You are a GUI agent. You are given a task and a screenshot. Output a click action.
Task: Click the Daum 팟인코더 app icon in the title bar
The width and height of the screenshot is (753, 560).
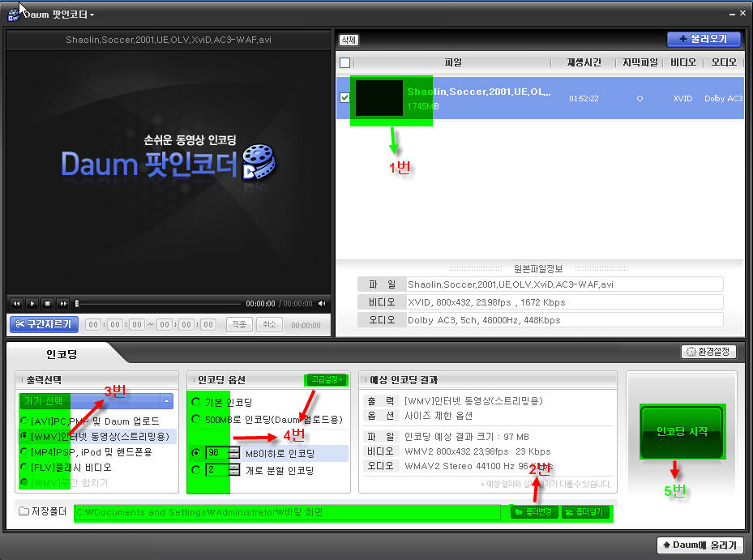(x=14, y=15)
